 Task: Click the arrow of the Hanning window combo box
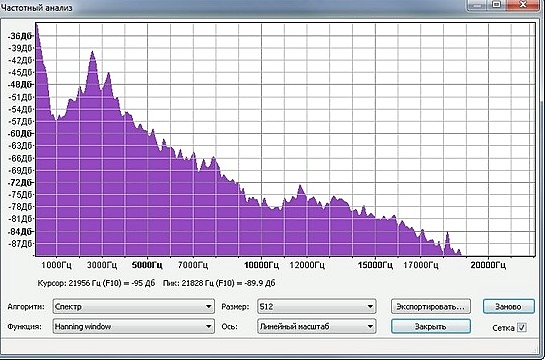(x=208, y=327)
